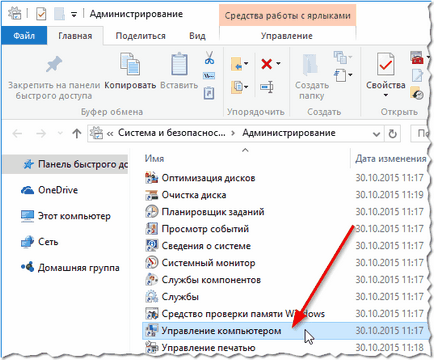Open Quick Access Toolbar customize dropdown
Screen dimensions: 434x360
[x=74, y=14]
